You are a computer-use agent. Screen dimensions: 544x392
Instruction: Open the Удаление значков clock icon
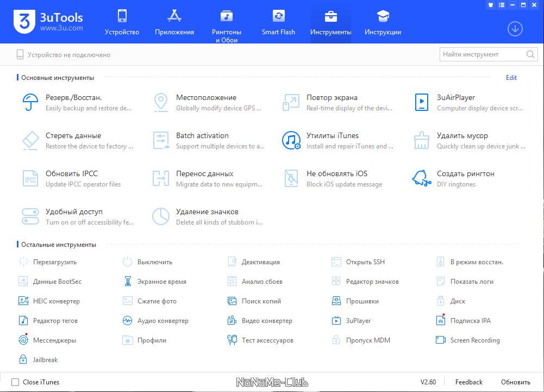click(161, 216)
